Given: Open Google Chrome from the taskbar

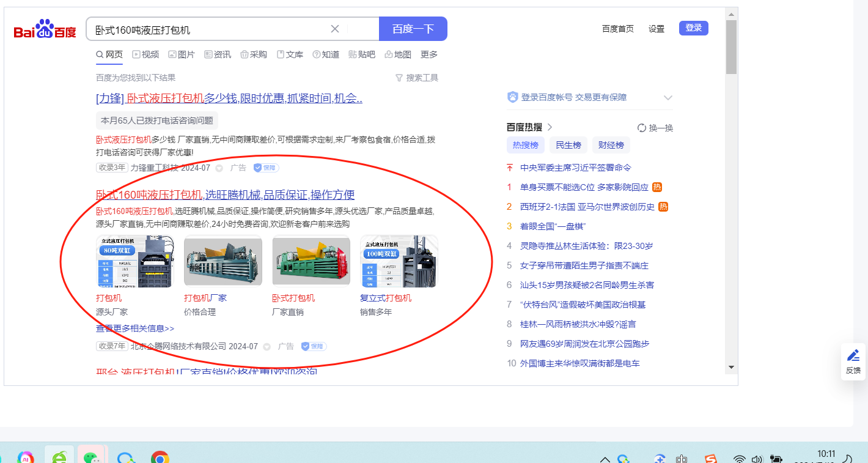Looking at the screenshot, I should click(160, 457).
